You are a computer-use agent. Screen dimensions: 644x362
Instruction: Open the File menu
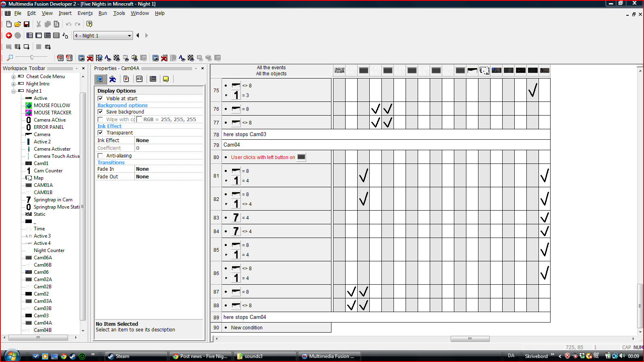18,13
